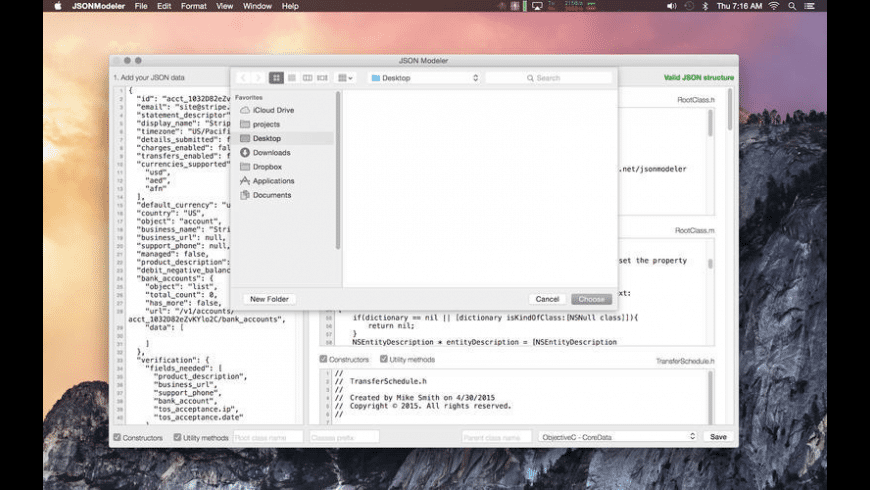Click the RootClass.m file label
This screenshot has width=870, height=490.
coord(695,230)
